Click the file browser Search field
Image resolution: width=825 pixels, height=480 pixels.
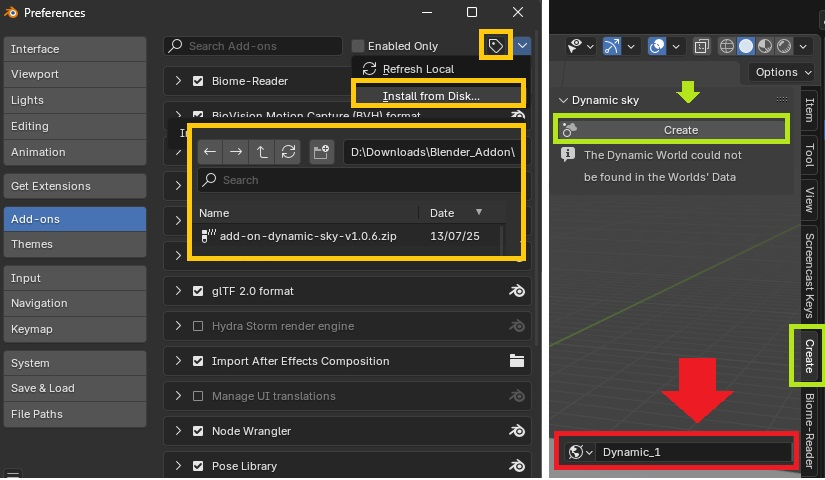tap(359, 180)
